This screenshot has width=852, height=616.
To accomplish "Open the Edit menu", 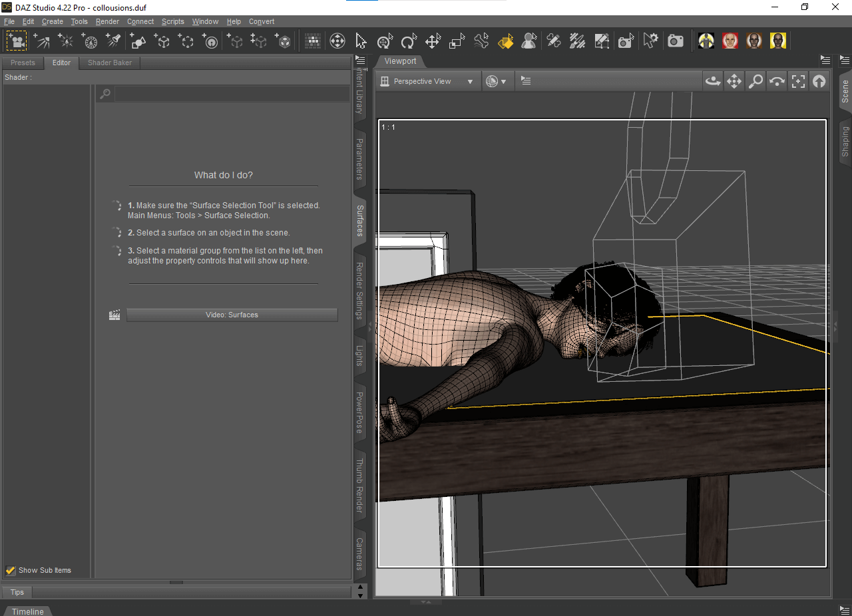I will 28,21.
